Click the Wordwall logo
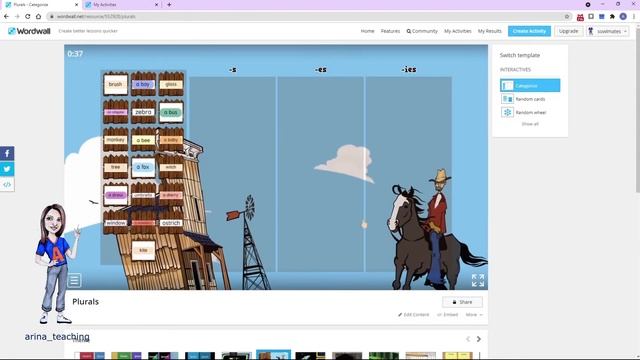640x360 pixels. (29, 31)
